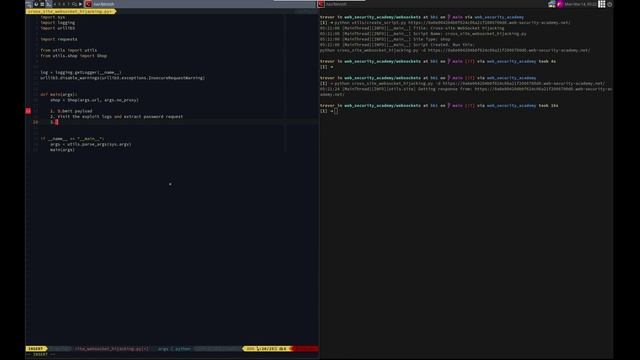
Task: Open the grid apps icon in system tray
Action: tap(602, 4)
